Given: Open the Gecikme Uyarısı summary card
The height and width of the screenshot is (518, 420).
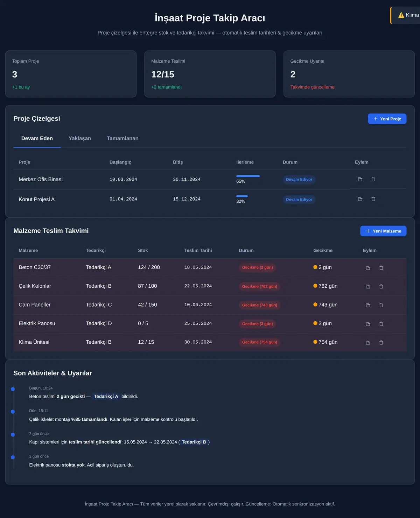Looking at the screenshot, I should point(349,74).
